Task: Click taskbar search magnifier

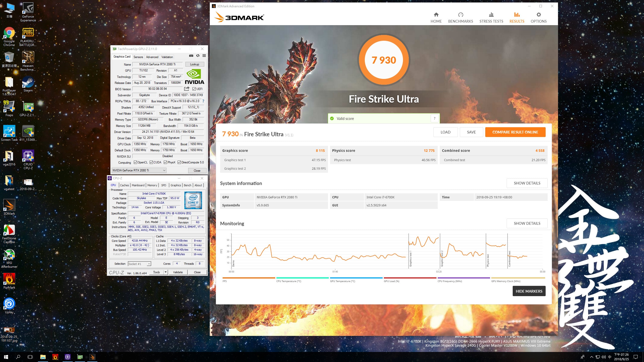Action: point(18,357)
